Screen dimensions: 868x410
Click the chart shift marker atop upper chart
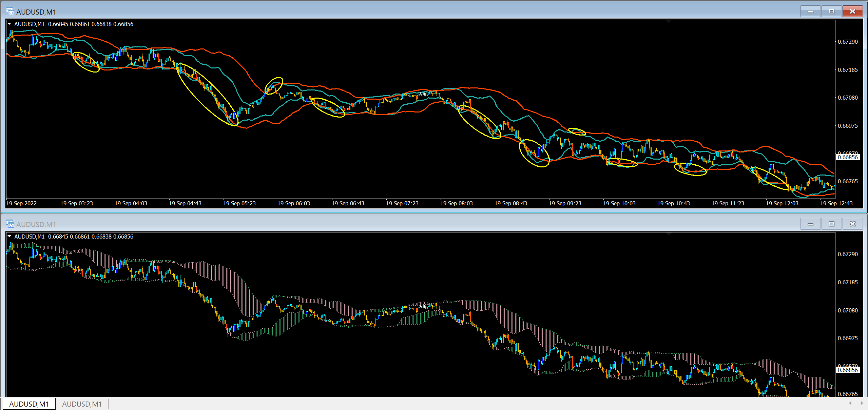(668, 21)
